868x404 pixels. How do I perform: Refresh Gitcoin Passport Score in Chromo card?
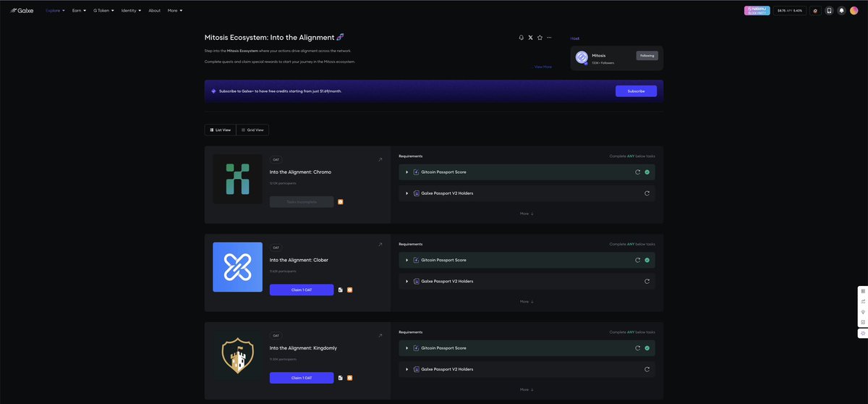pos(637,172)
